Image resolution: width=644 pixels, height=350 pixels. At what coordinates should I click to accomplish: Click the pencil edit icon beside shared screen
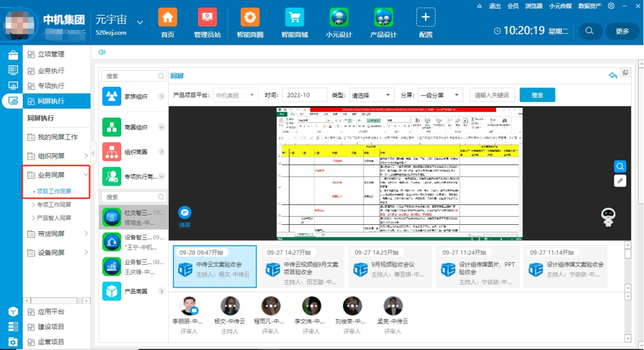[620, 181]
